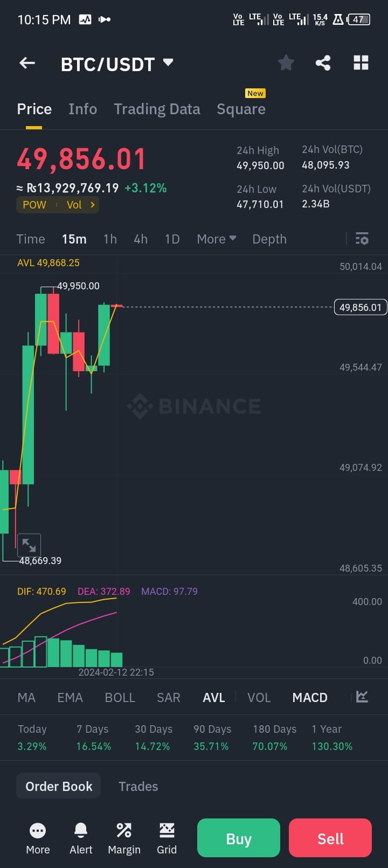Set a price alert with the bell icon
The height and width of the screenshot is (868, 388).
pyautogui.click(x=80, y=838)
